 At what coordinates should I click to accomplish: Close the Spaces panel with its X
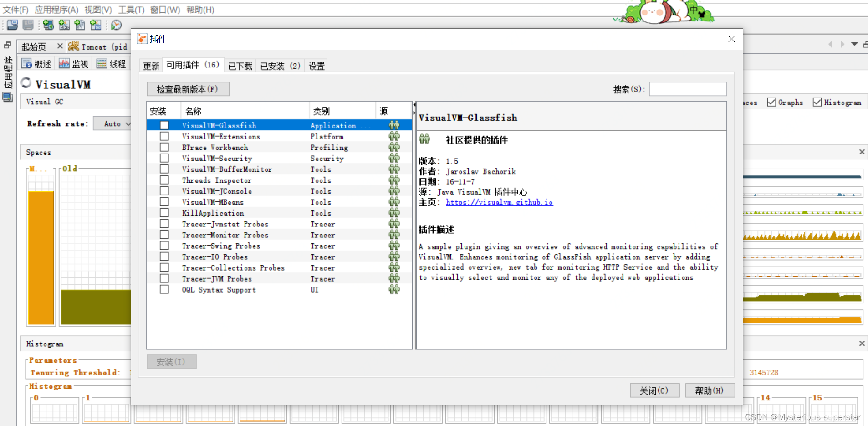[862, 152]
